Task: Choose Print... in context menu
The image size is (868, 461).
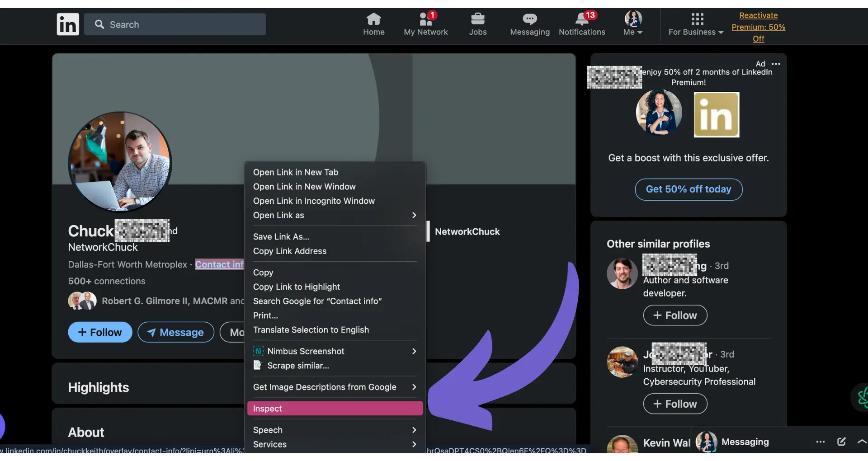Action: pos(335,315)
